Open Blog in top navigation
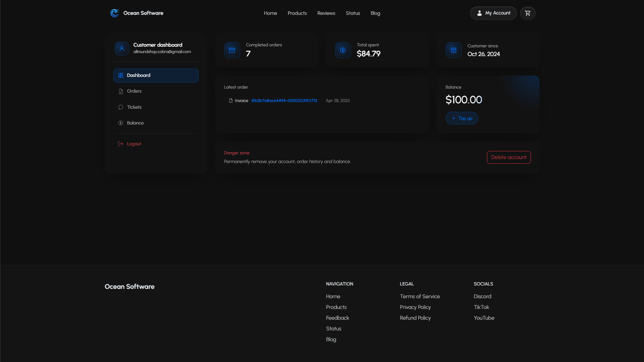 (x=375, y=13)
